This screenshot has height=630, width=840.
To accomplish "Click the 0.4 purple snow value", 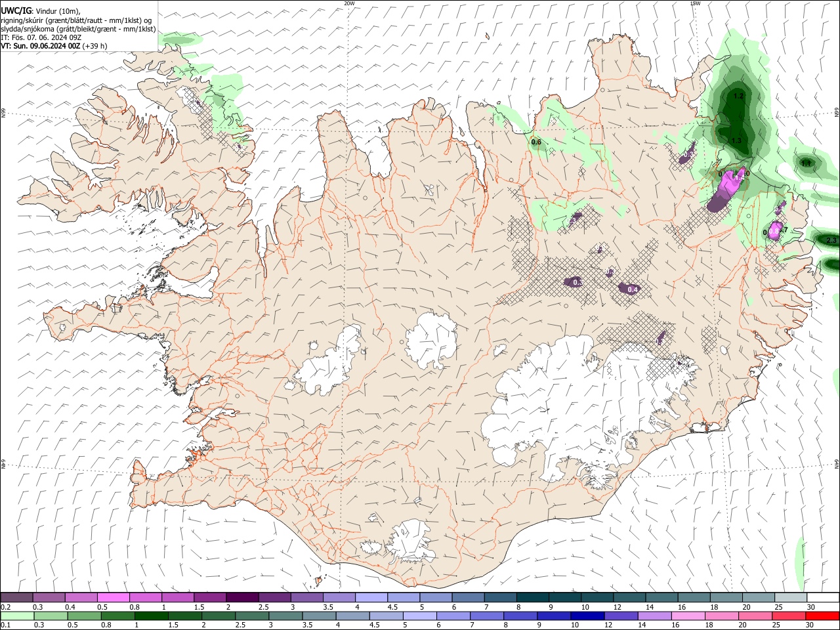I will coord(633,289).
